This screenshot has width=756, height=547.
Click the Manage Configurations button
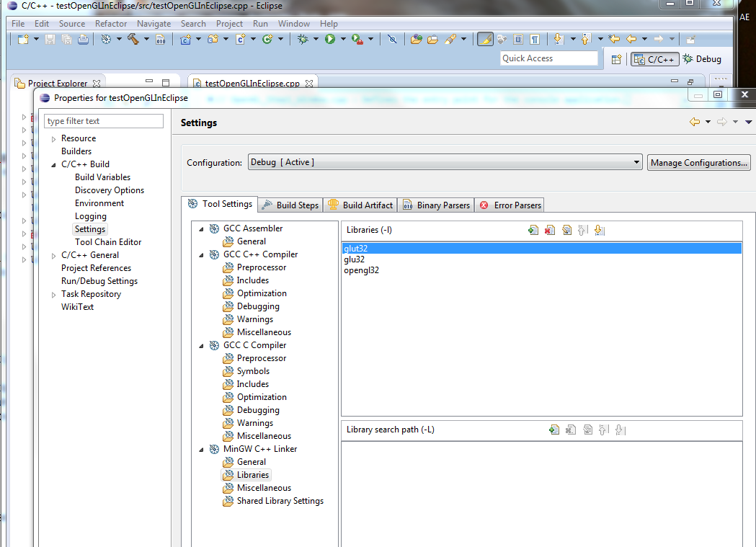[698, 162]
